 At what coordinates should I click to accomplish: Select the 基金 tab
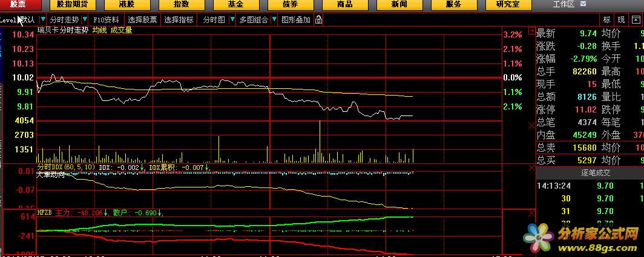click(x=236, y=5)
